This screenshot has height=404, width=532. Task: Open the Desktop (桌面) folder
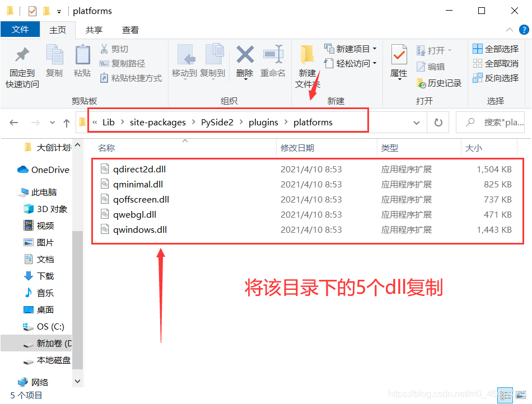pyautogui.click(x=39, y=310)
